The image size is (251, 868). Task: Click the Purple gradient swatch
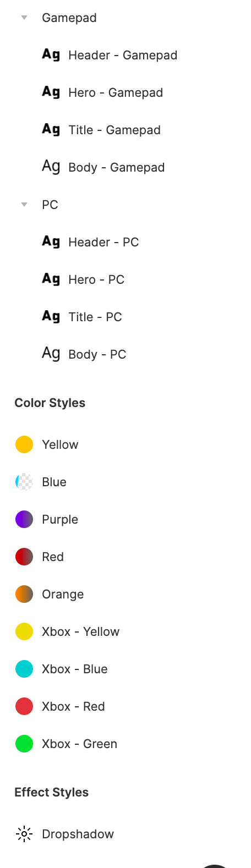click(x=24, y=519)
